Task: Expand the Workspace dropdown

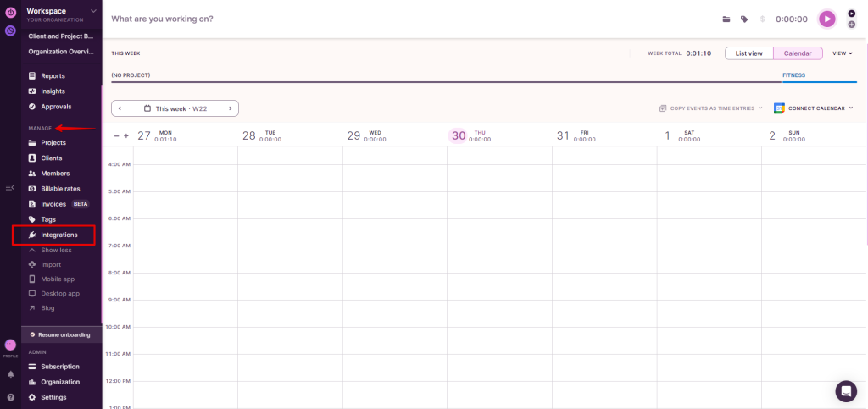Action: (x=93, y=11)
